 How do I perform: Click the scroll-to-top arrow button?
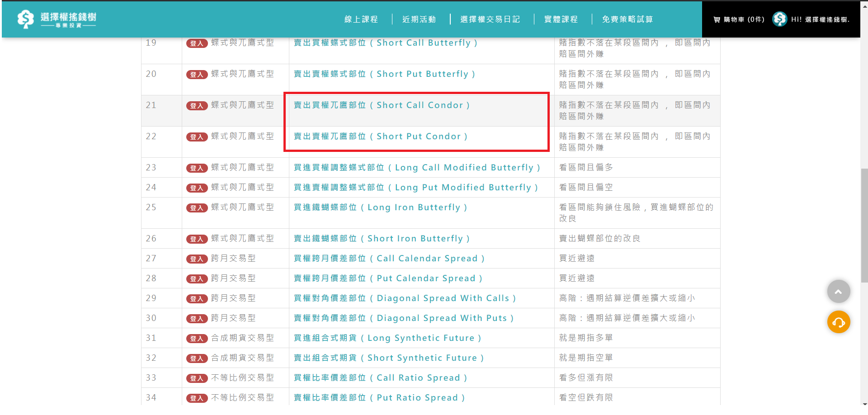839,292
